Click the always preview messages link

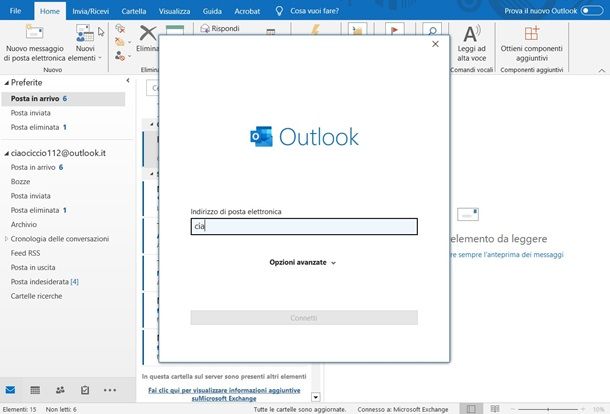pos(507,254)
